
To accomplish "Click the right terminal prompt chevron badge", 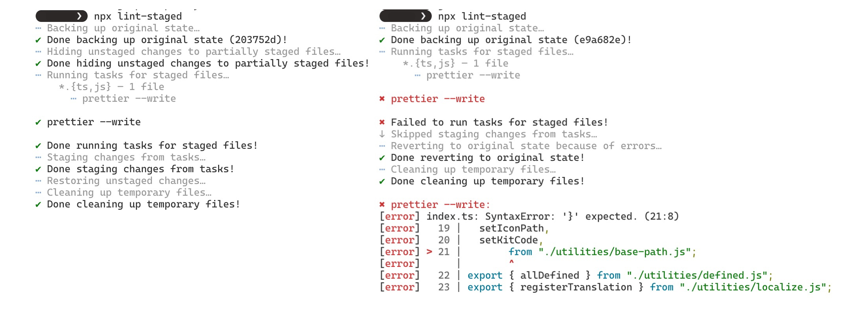I will (406, 16).
